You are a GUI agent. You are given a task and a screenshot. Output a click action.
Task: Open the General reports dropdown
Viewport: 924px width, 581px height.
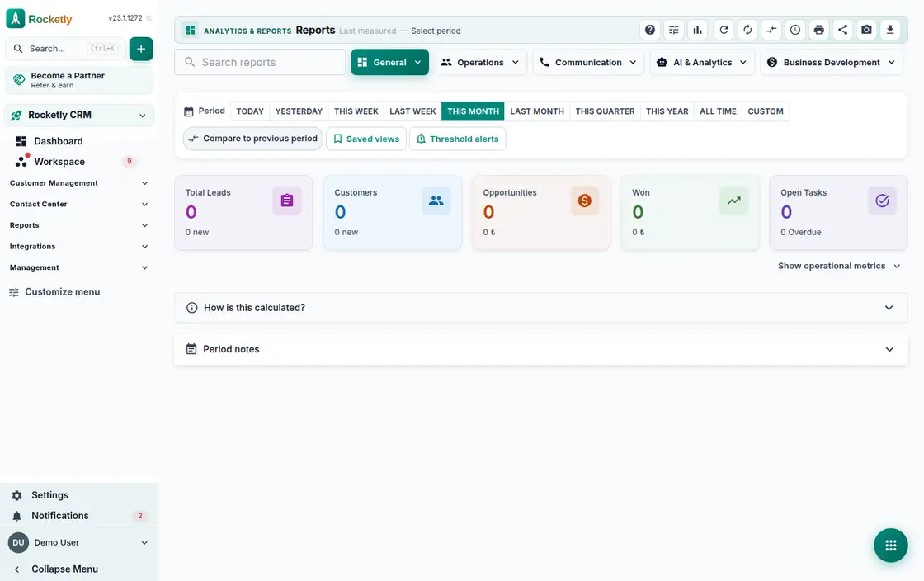click(389, 63)
